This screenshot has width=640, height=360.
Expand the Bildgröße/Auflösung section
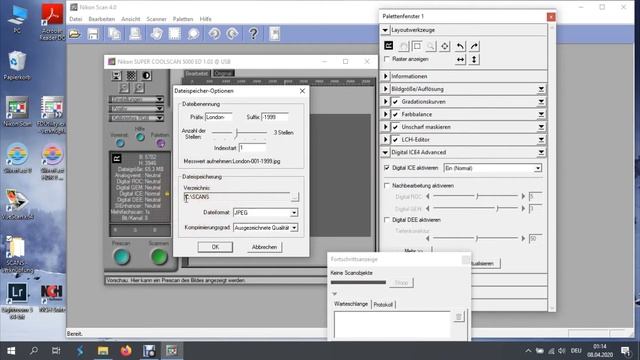(x=385, y=89)
